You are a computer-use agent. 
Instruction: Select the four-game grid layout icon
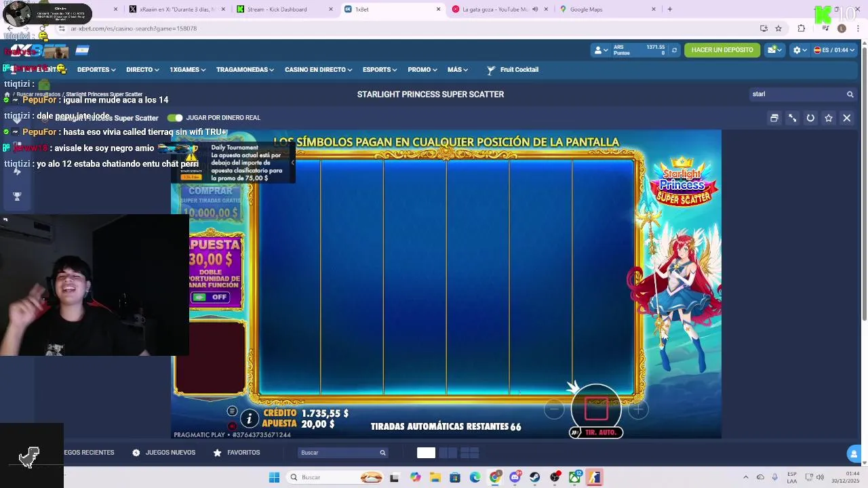pos(470,453)
